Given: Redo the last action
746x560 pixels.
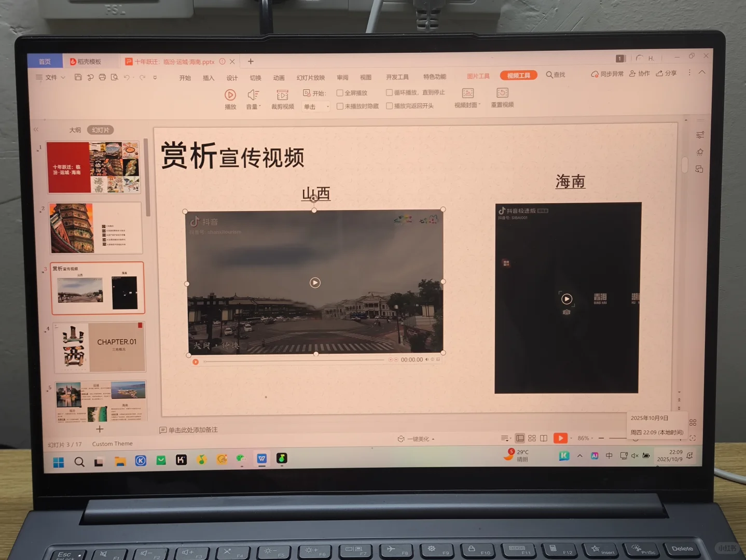Looking at the screenshot, I should coord(142,77).
